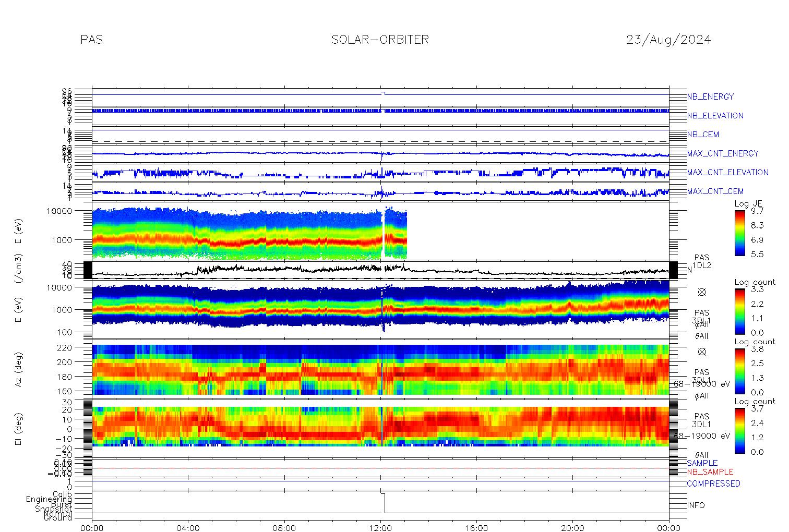Screen dimensions: 789x532
Task: Click the 2.4 color scale value
Action: [757, 423]
